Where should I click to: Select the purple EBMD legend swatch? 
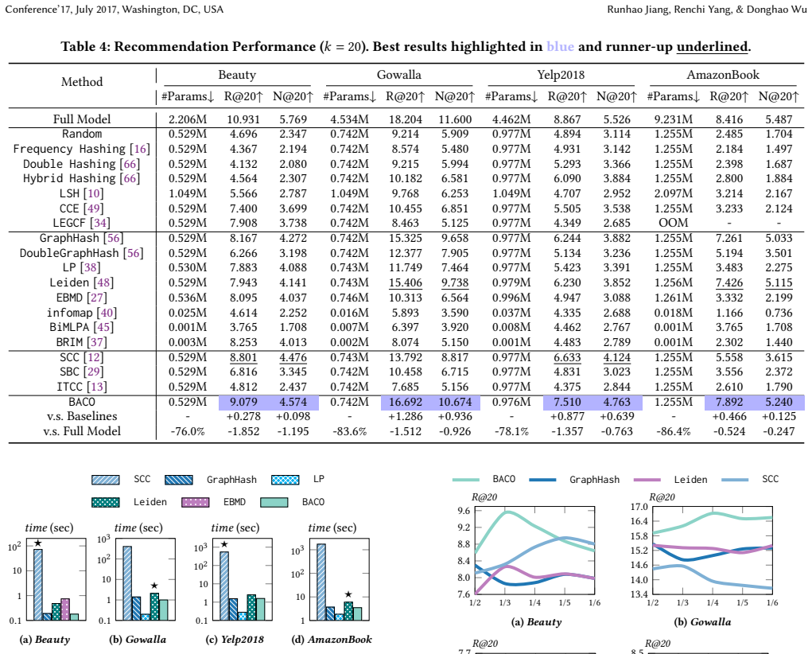coord(196,502)
